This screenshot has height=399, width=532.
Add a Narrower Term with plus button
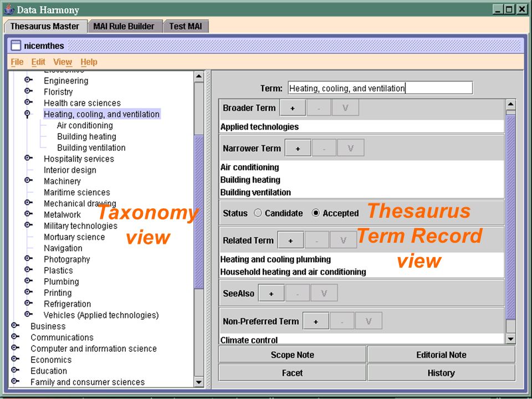tap(298, 149)
